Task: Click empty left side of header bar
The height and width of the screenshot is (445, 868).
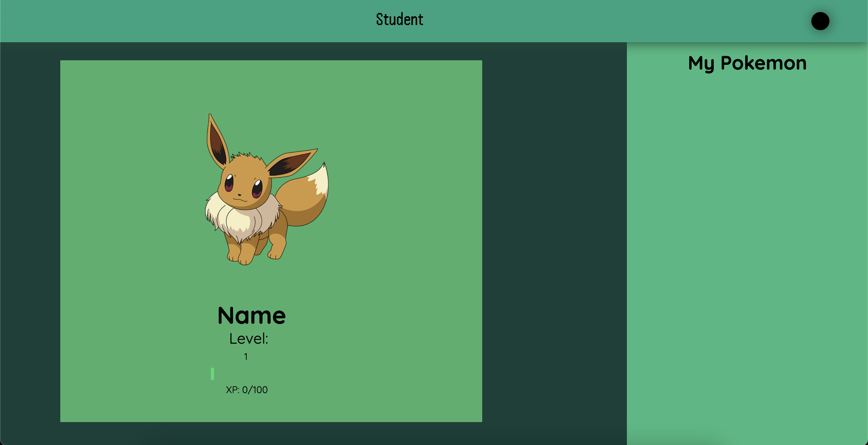Action: [x=135, y=21]
